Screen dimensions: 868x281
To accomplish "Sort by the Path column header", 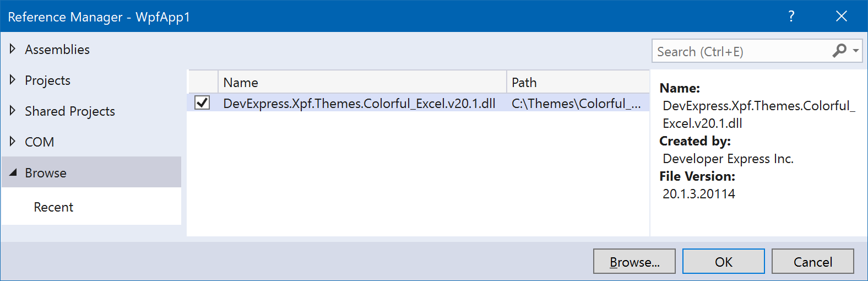I will 577,82.
